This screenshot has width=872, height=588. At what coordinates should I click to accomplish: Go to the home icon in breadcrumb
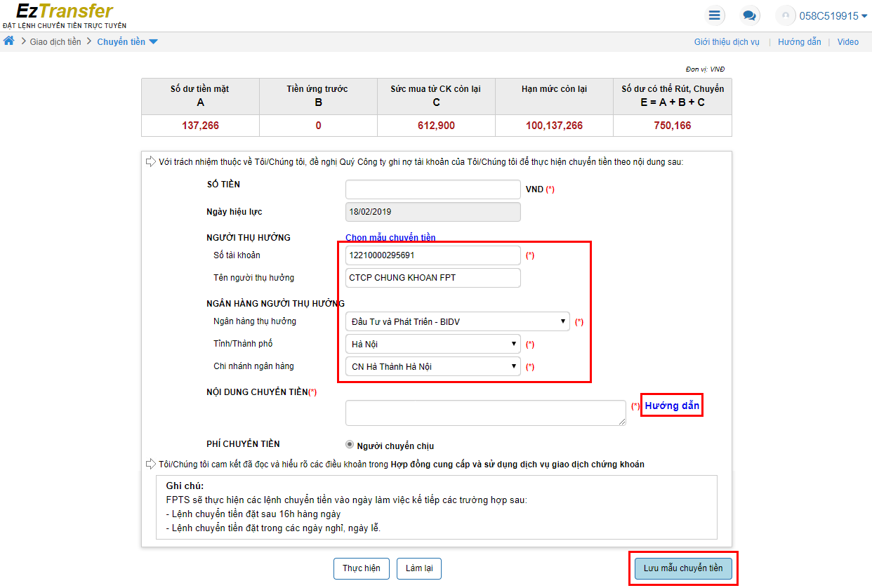point(9,41)
